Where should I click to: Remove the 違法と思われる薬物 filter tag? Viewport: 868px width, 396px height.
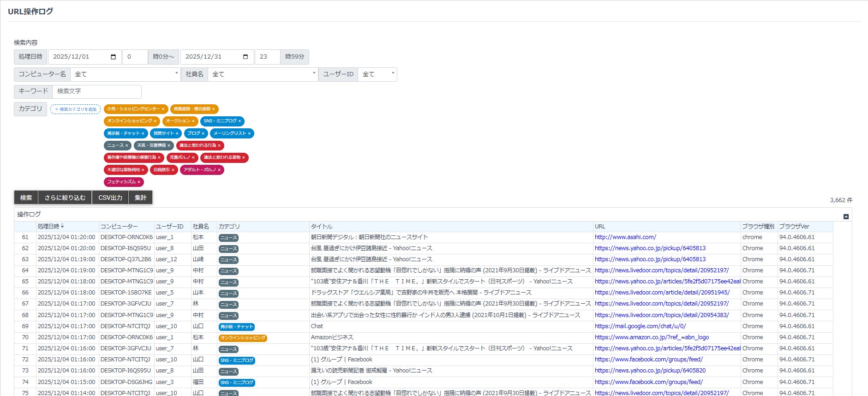[244, 157]
